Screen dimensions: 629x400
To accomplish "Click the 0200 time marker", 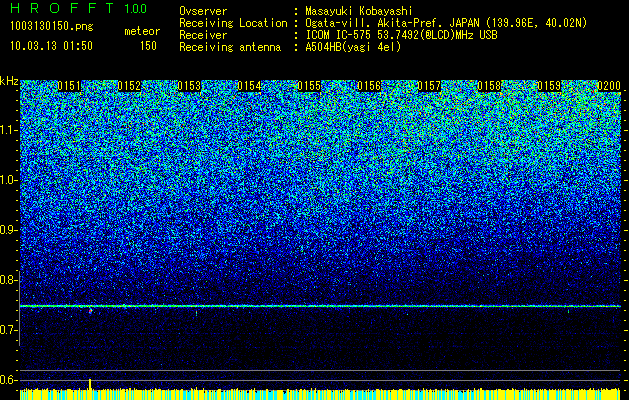I will [609, 86].
